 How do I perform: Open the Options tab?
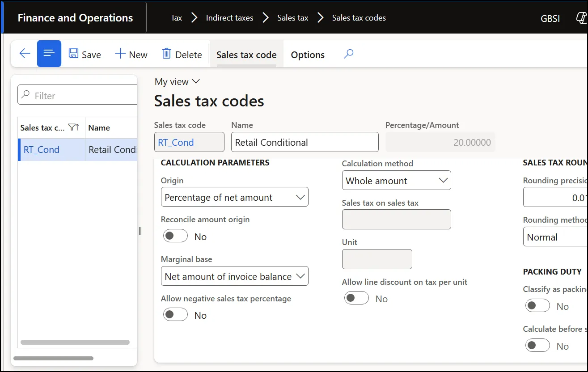click(x=308, y=55)
